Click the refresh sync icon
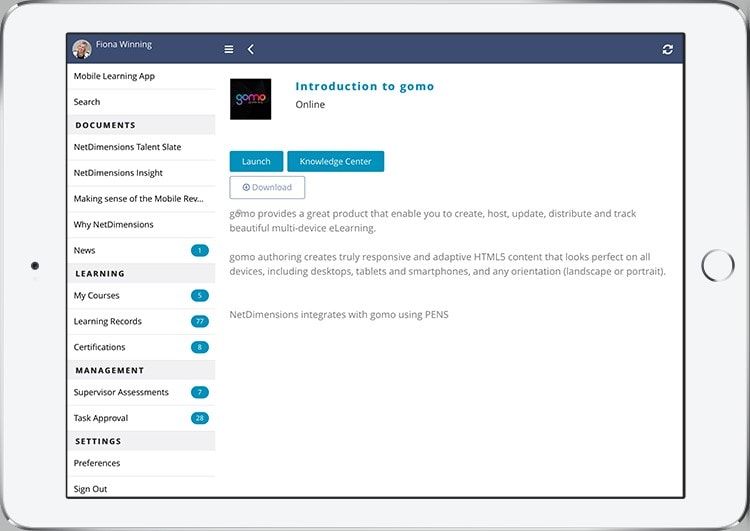Screen dimensions: 750x531 [668, 49]
